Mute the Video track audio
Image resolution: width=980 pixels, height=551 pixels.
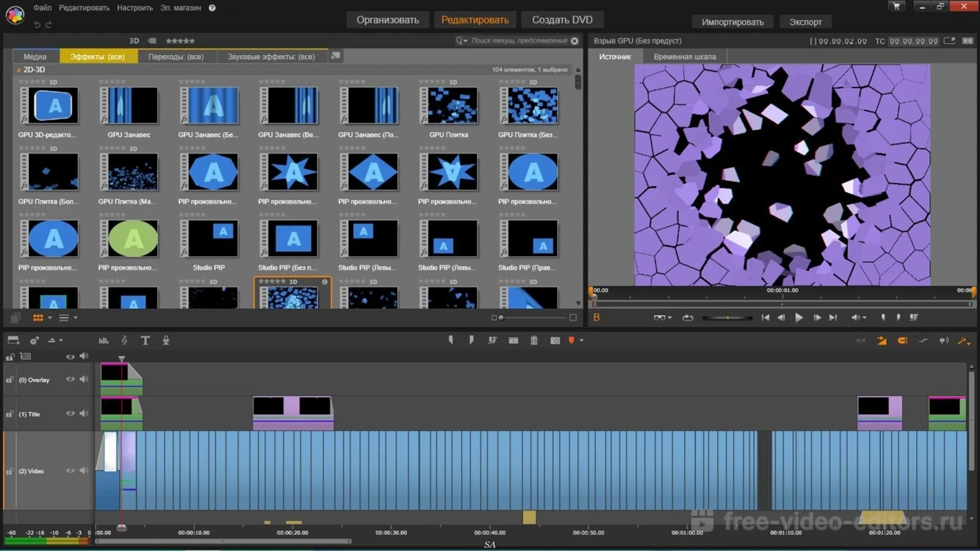click(84, 471)
